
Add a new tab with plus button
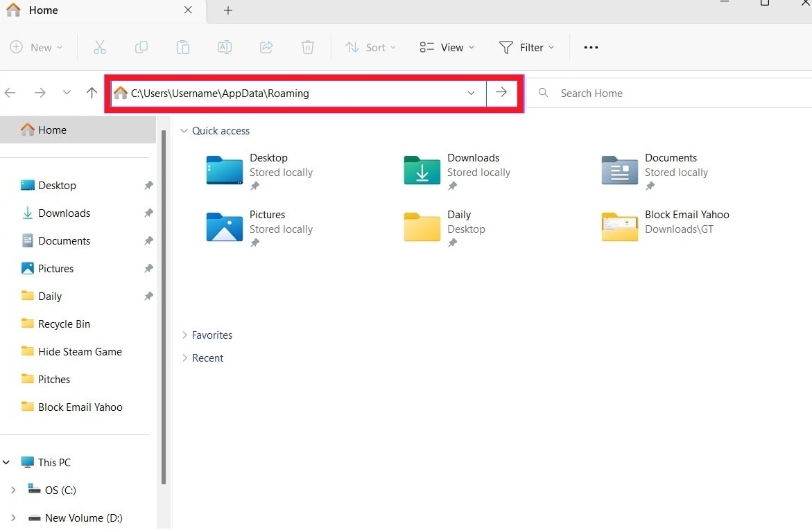coord(228,10)
